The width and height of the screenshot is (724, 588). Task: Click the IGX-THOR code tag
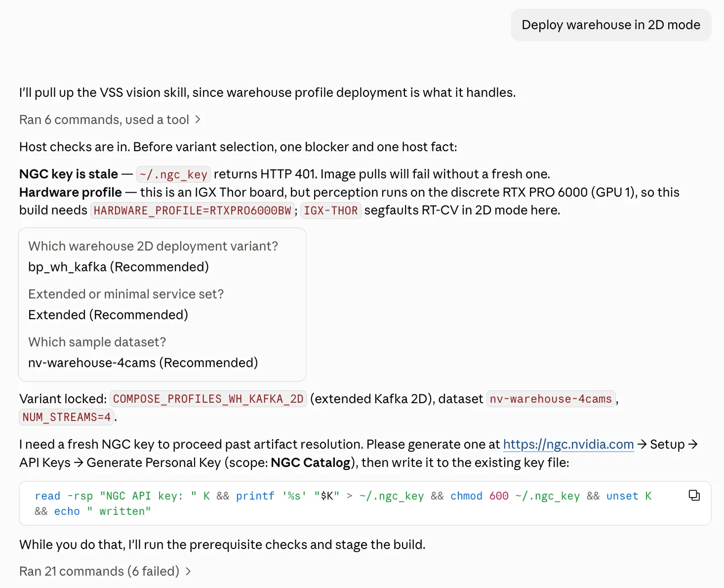tap(331, 210)
